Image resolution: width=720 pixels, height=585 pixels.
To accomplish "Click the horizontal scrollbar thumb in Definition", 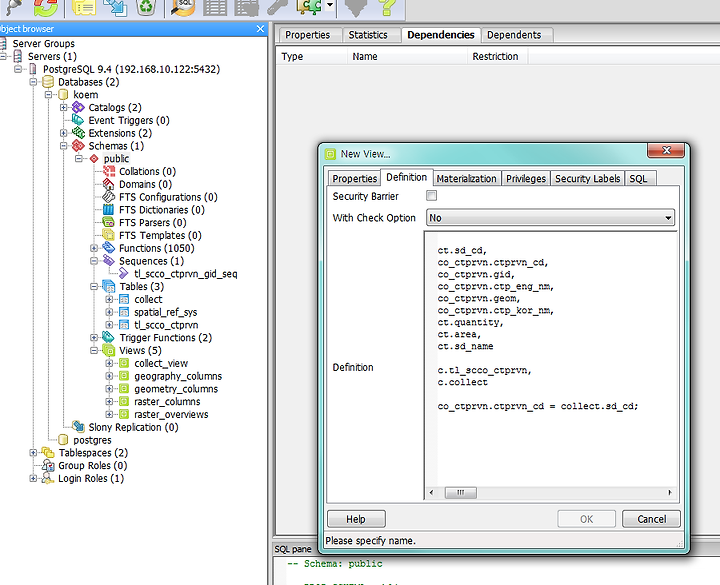I will (x=461, y=492).
